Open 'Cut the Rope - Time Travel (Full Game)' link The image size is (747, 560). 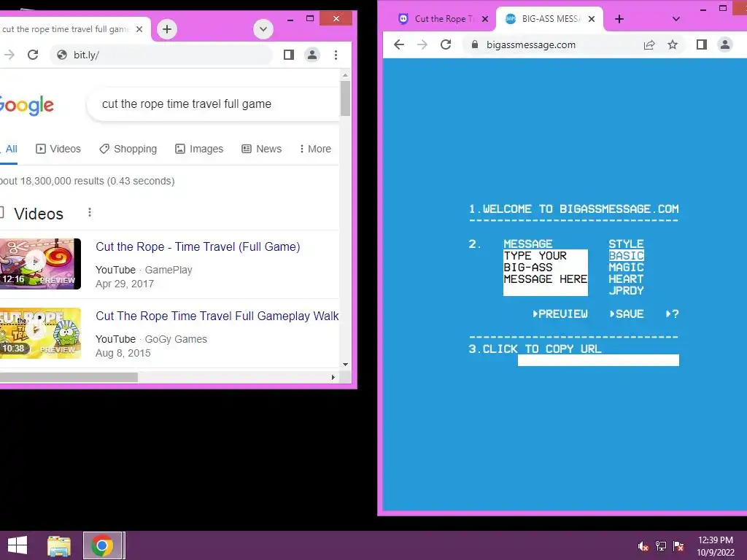pyautogui.click(x=198, y=246)
